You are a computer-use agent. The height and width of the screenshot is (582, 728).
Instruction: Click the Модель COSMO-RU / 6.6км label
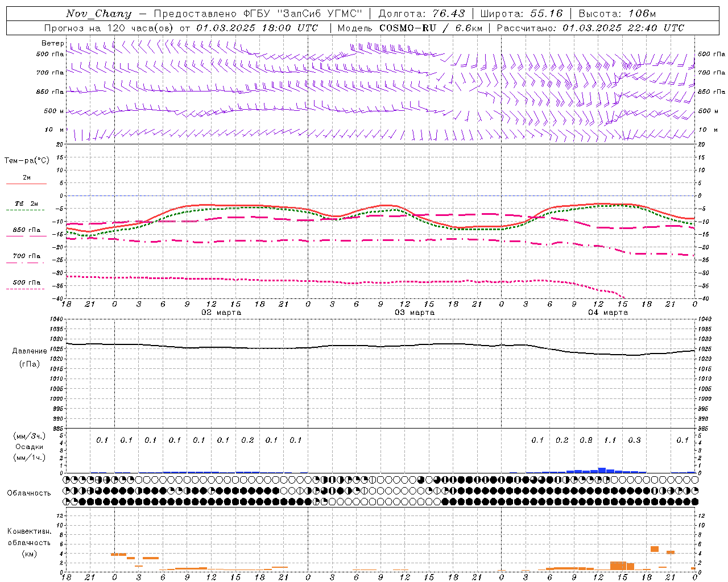click(410, 28)
